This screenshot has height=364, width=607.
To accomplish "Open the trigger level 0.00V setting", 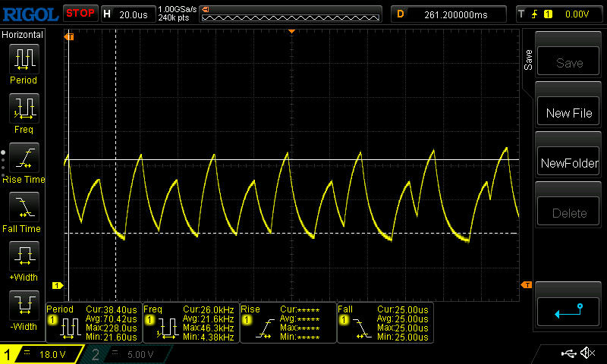I will [558, 14].
